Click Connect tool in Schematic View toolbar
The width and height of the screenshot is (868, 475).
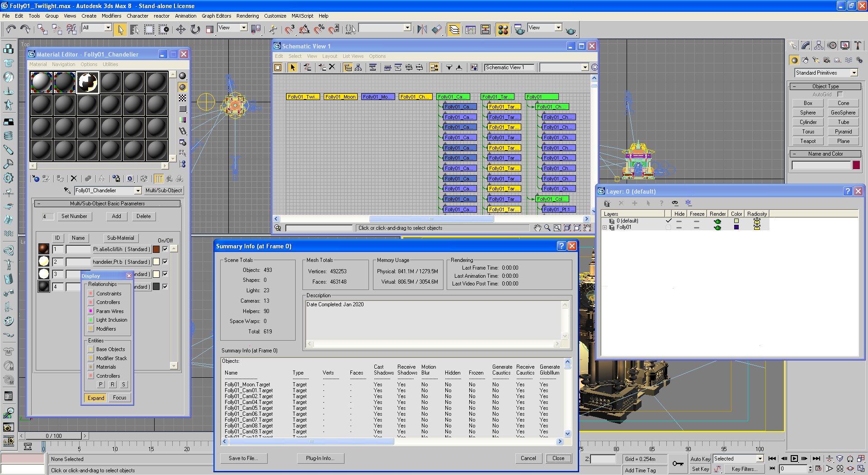pos(307,67)
